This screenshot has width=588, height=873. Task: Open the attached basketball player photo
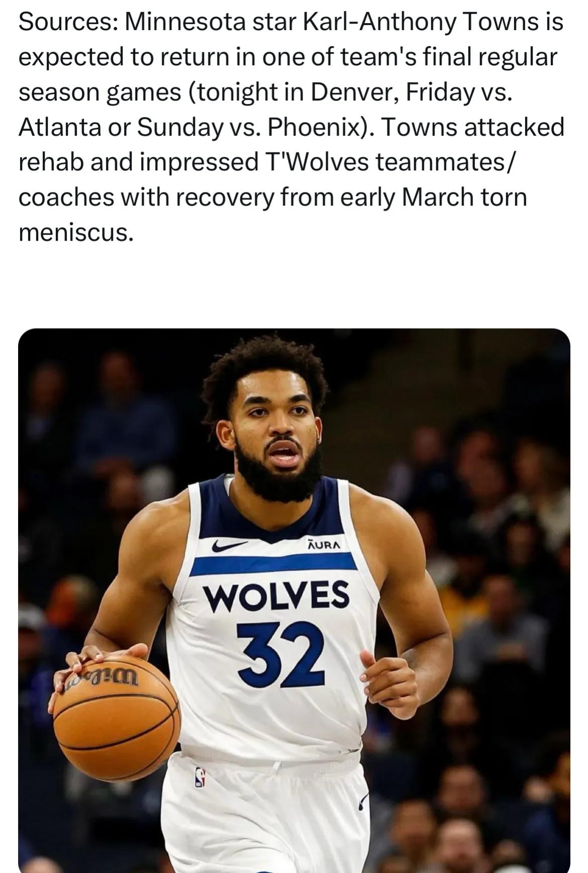[294, 600]
